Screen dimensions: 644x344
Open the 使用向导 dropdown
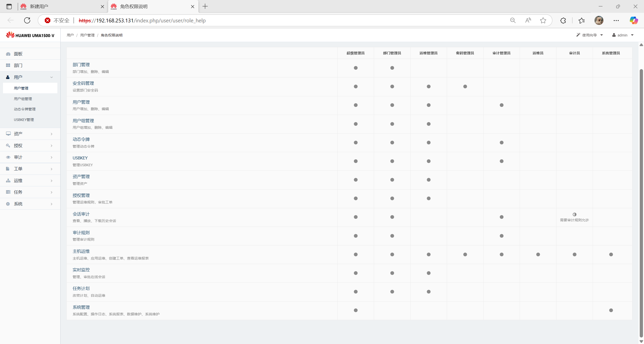pyautogui.click(x=590, y=35)
